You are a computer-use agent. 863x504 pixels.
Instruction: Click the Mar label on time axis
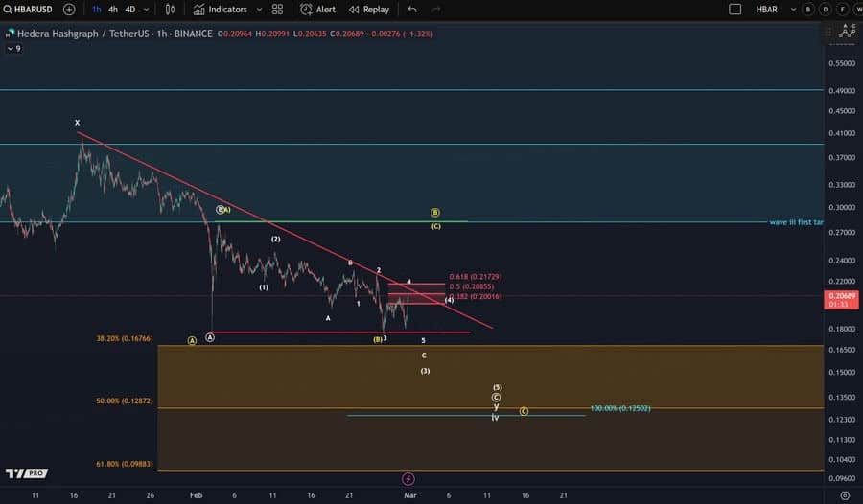click(x=410, y=495)
